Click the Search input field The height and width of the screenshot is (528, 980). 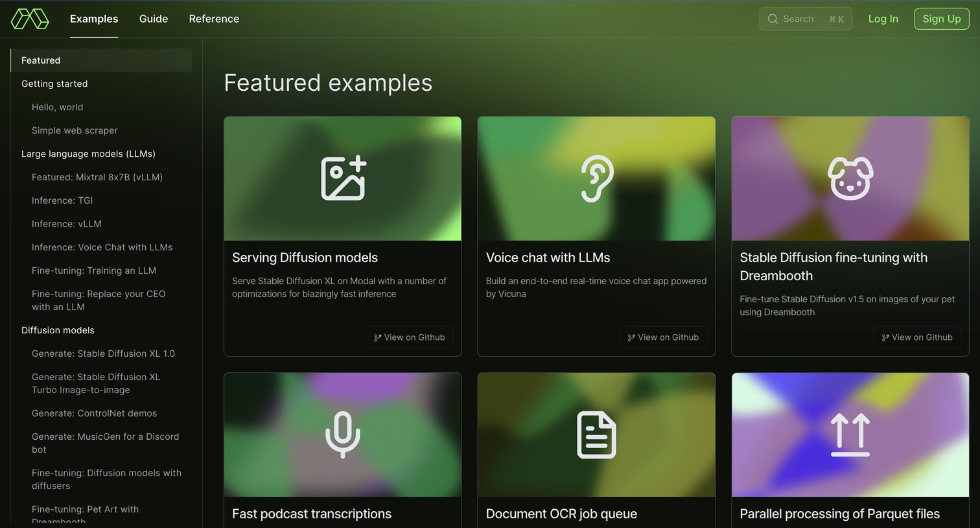tap(806, 19)
